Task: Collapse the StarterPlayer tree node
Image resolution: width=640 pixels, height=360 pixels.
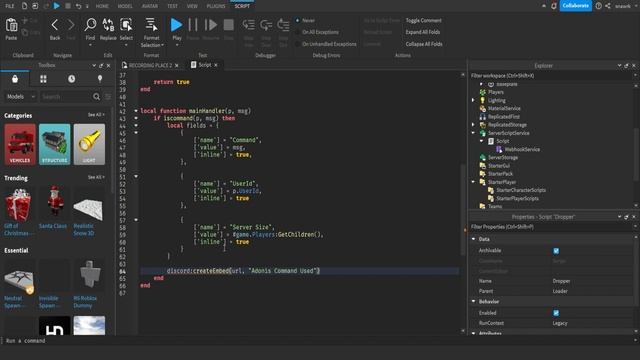Action: click(473, 182)
